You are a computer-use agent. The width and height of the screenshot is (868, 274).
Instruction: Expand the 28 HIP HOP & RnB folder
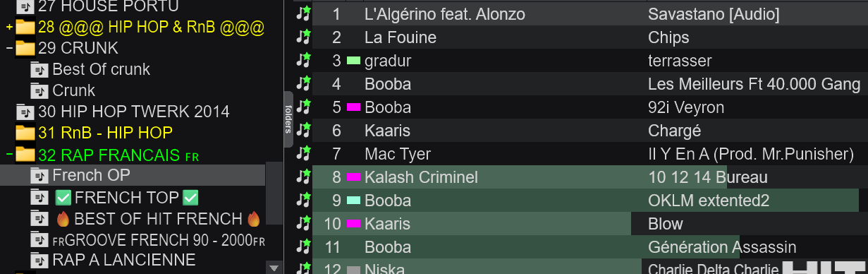(x=8, y=28)
